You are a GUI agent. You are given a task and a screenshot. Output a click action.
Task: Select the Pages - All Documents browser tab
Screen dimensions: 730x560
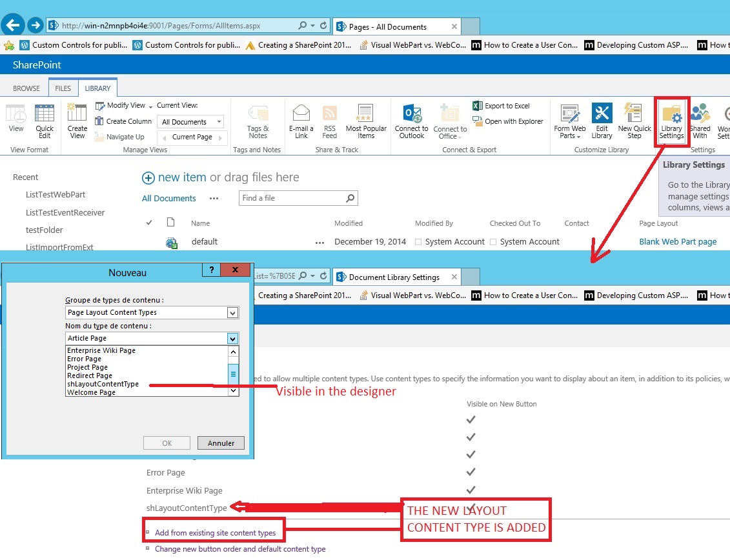pyautogui.click(x=397, y=26)
